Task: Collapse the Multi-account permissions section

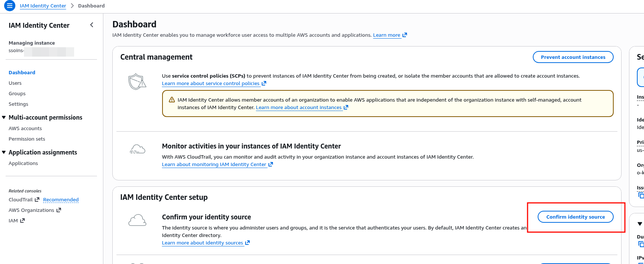Action: pyautogui.click(x=4, y=117)
